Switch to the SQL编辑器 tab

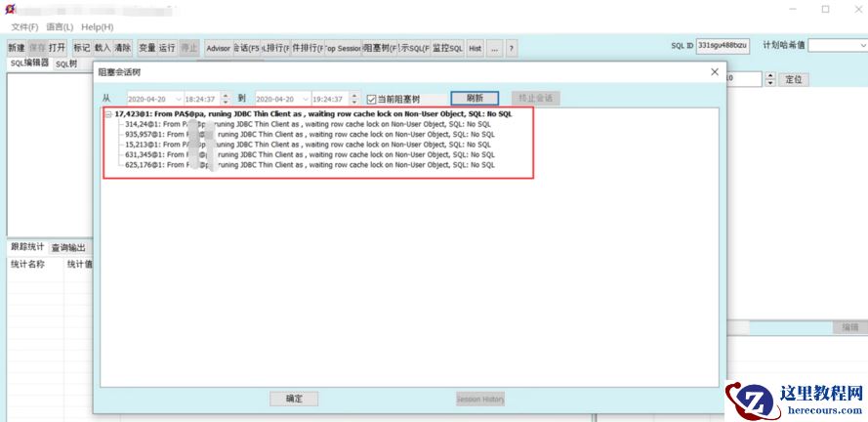coord(30,63)
